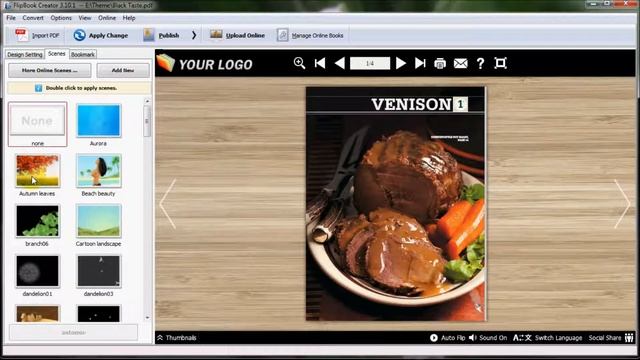Click the YOUR LOGO image
640x360 pixels.
tap(205, 63)
